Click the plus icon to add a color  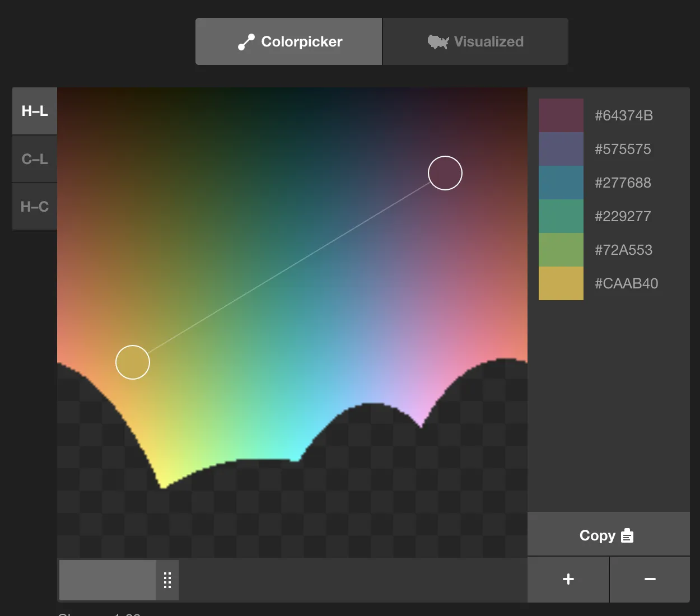[x=567, y=579]
